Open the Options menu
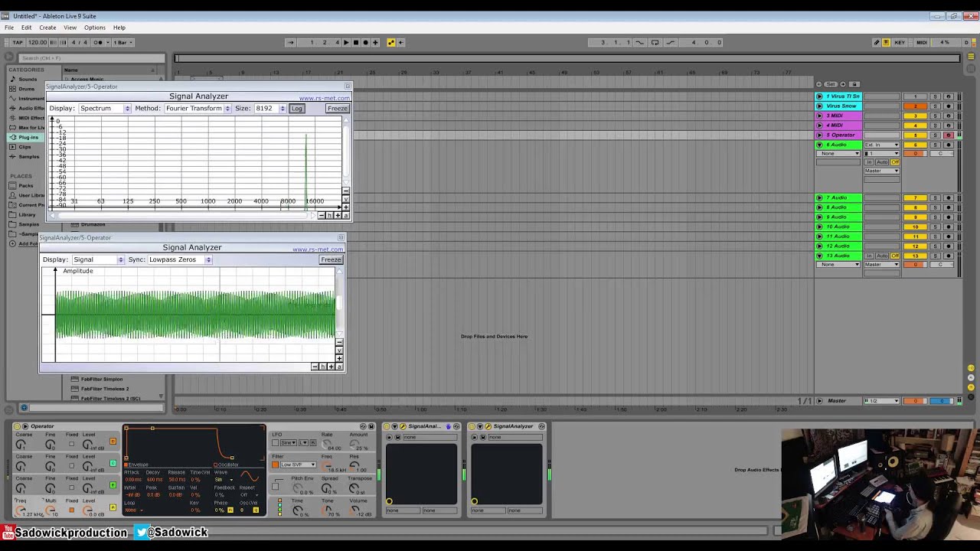 click(x=95, y=28)
